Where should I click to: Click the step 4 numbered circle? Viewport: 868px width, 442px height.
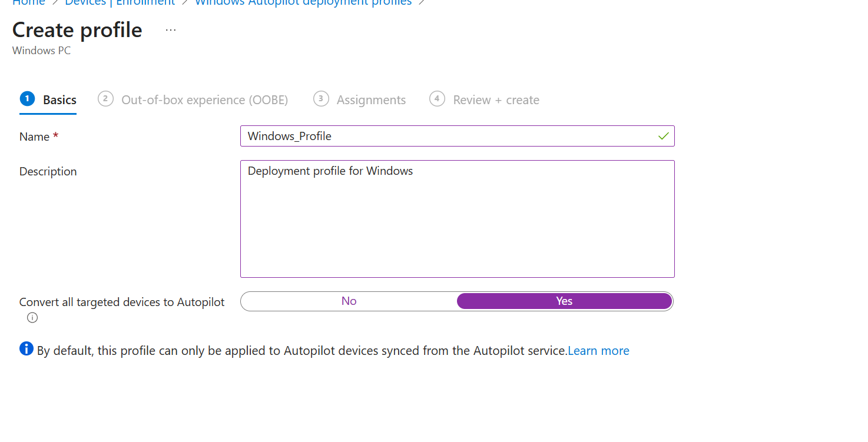tap(437, 99)
